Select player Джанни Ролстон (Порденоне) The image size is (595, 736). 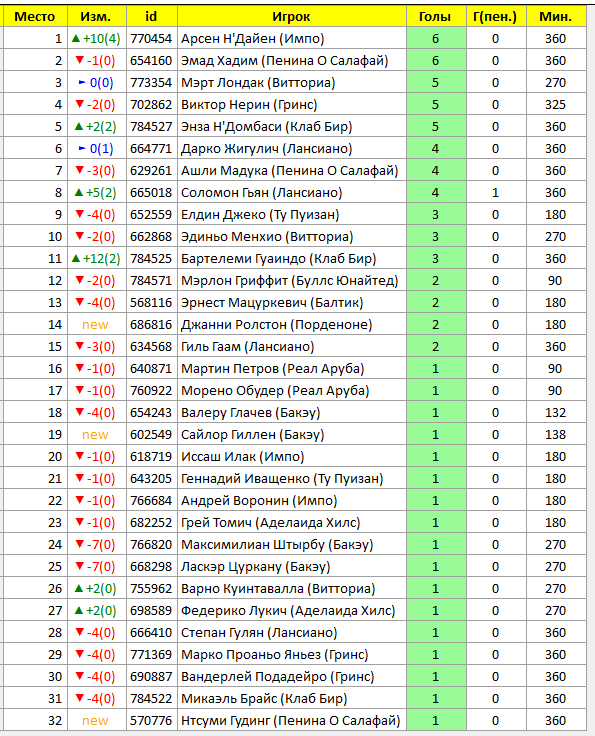point(276,325)
